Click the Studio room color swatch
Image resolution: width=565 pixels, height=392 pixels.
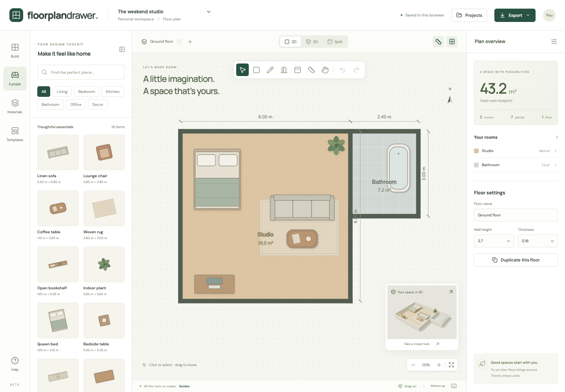pyautogui.click(x=476, y=151)
